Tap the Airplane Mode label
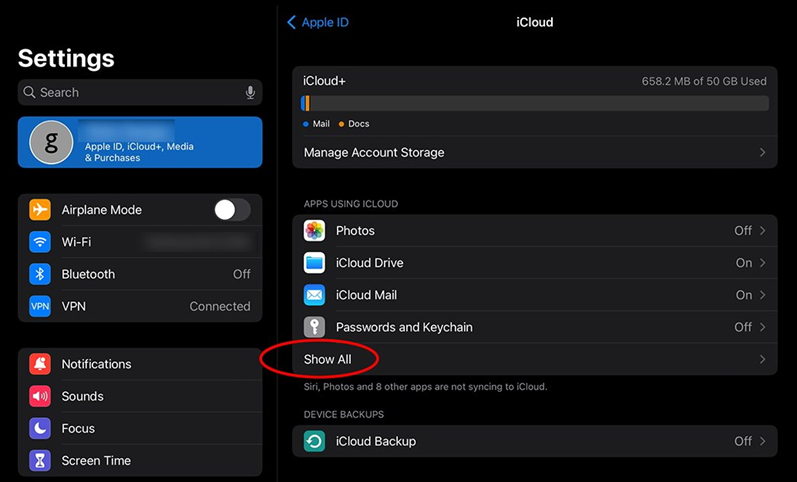Viewport: 797px width, 482px height. 102,209
